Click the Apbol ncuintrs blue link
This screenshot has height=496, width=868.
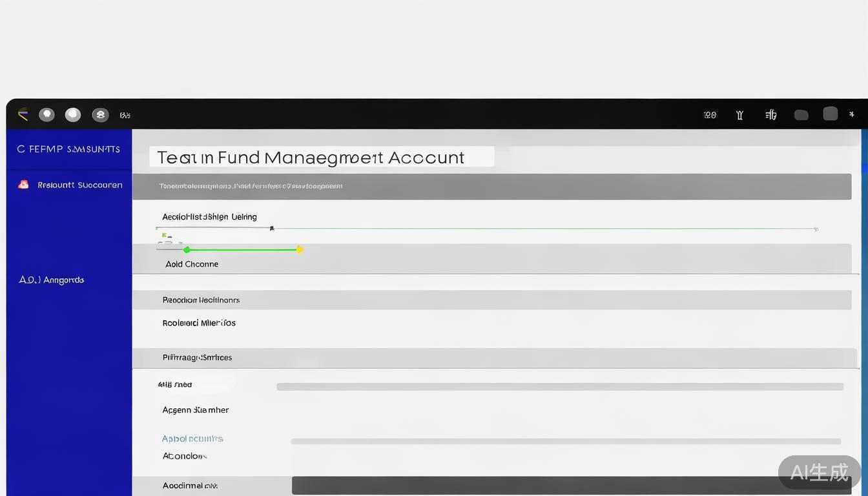point(192,439)
